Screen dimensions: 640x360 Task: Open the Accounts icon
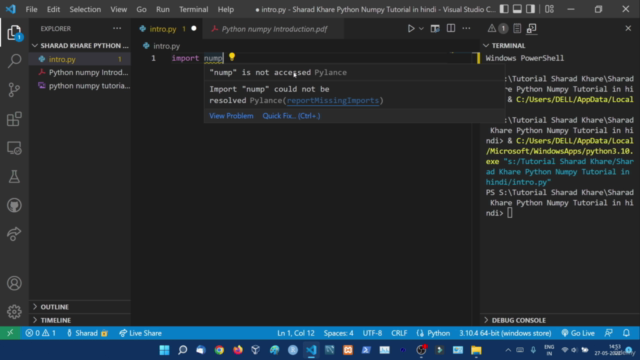tap(14, 283)
